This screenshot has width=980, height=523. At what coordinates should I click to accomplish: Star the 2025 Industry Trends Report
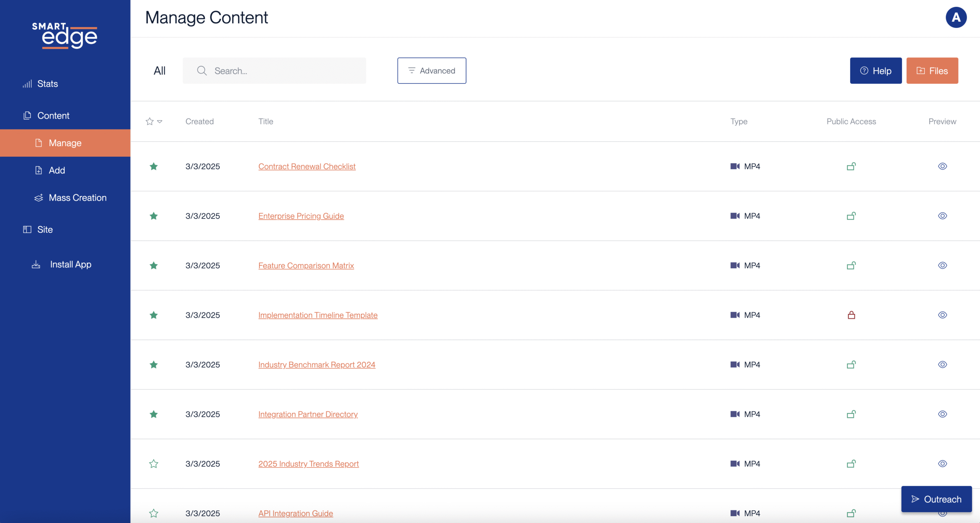pos(154,464)
